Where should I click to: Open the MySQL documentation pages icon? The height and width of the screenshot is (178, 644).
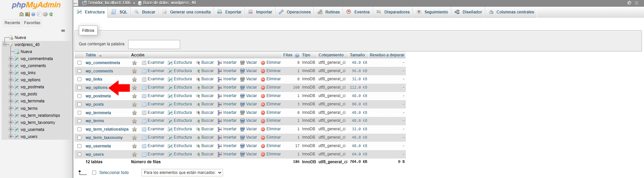click(x=39, y=14)
